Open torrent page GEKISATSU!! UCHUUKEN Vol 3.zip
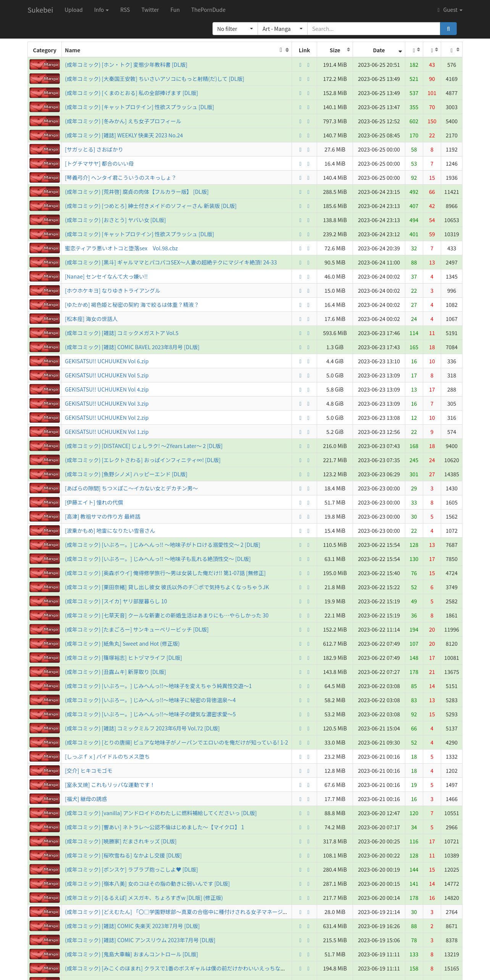 [x=106, y=404]
